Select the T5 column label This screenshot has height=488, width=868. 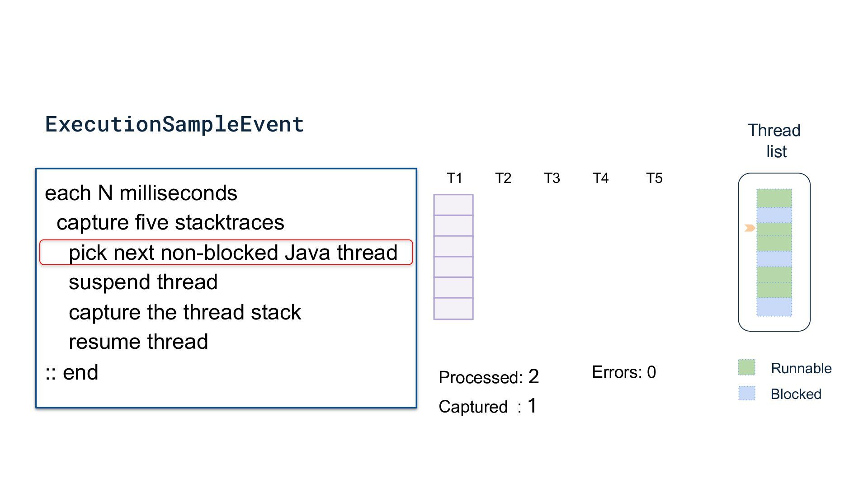pos(654,178)
